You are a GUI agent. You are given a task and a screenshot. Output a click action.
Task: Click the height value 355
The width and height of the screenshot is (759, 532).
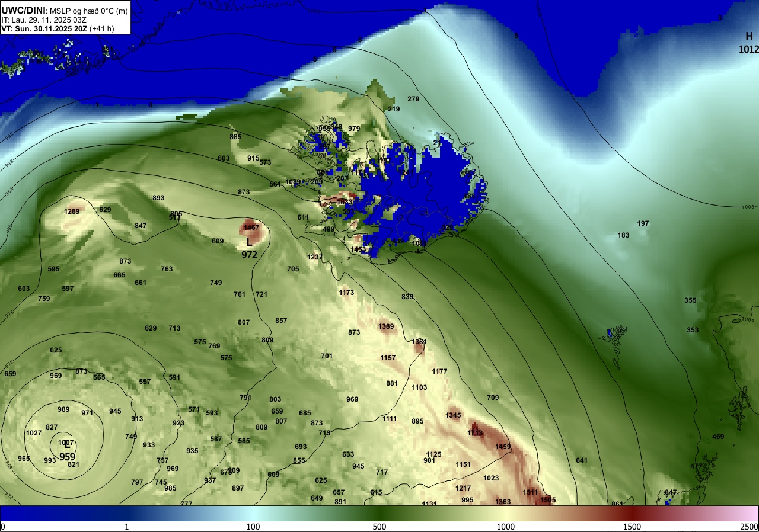click(x=690, y=300)
